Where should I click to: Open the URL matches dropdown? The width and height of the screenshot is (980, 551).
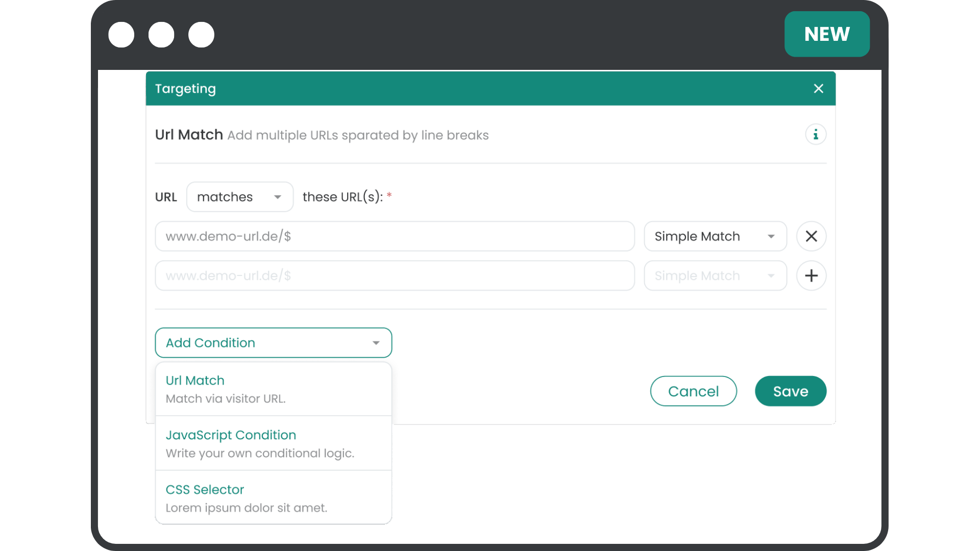click(240, 197)
